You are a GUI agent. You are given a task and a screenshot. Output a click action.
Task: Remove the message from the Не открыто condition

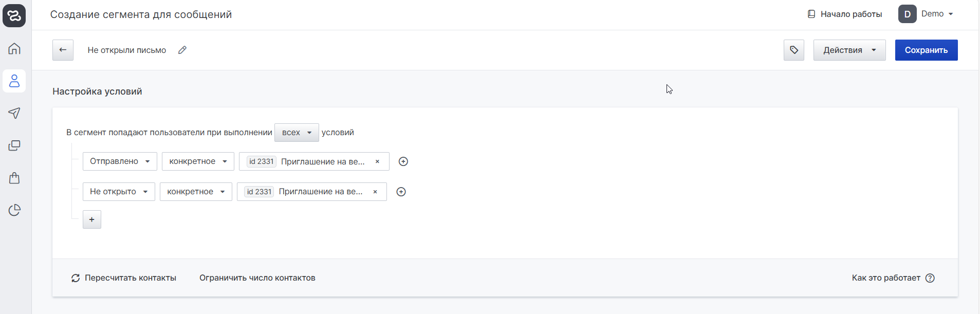375,192
